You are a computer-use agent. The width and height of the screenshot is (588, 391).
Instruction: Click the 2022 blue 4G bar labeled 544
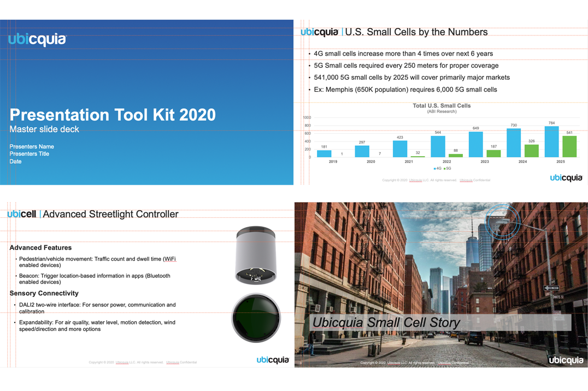pyautogui.click(x=438, y=146)
